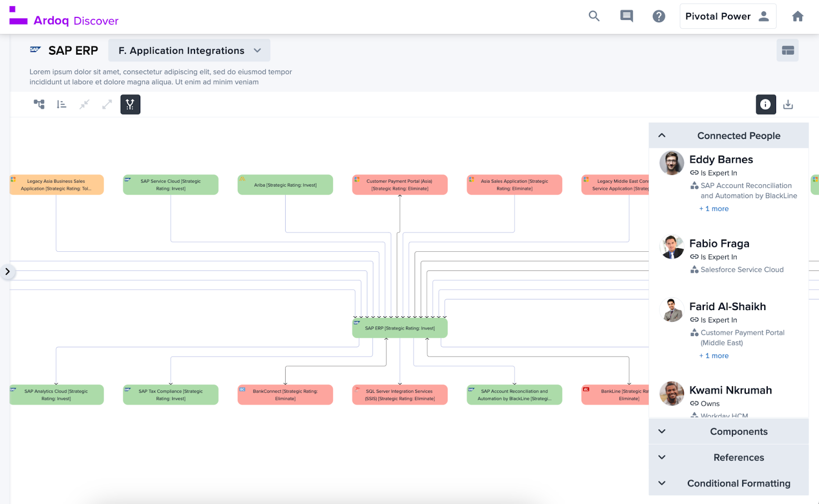Screen dimensions: 819x504
Task: Open Fabio Fraga's profile photo
Action: click(672, 247)
